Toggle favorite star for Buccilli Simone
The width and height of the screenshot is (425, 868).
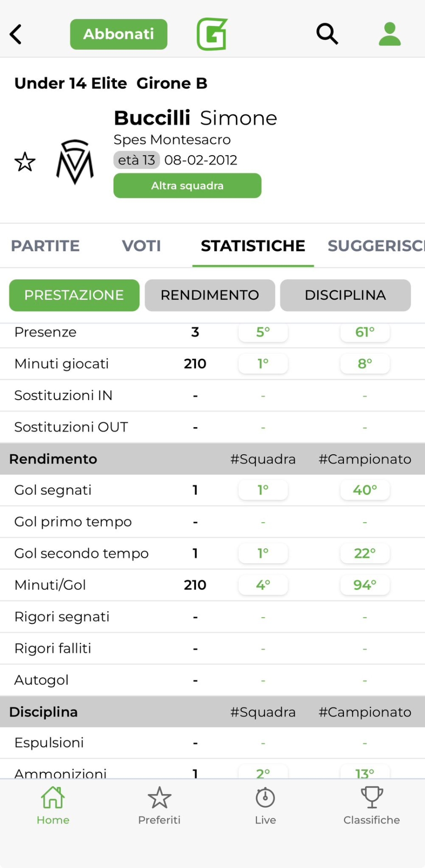tap(25, 162)
